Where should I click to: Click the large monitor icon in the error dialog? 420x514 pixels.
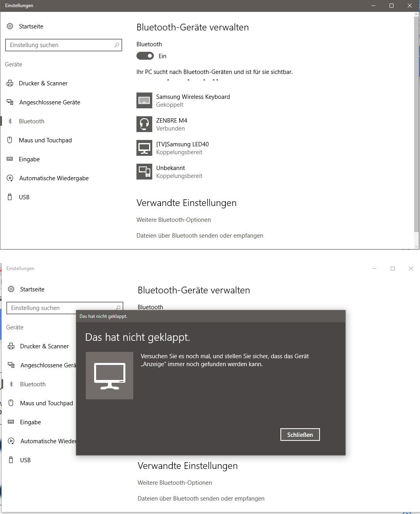110,376
